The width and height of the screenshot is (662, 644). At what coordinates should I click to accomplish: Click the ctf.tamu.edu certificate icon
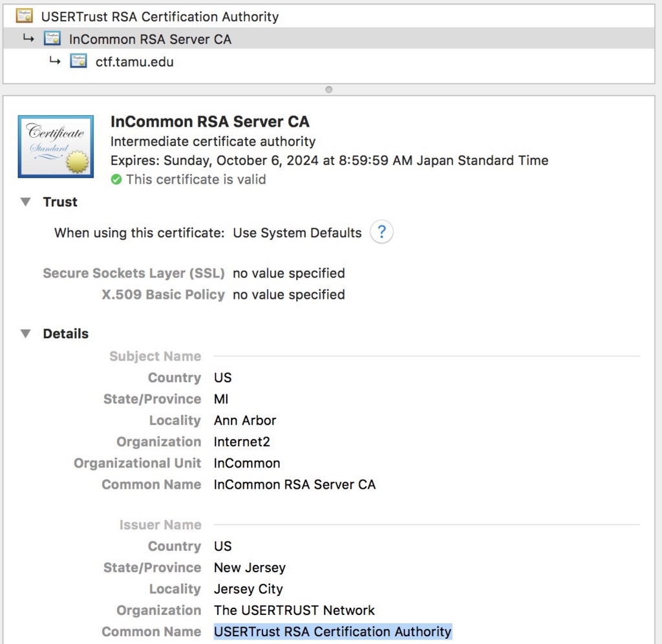coord(78,61)
